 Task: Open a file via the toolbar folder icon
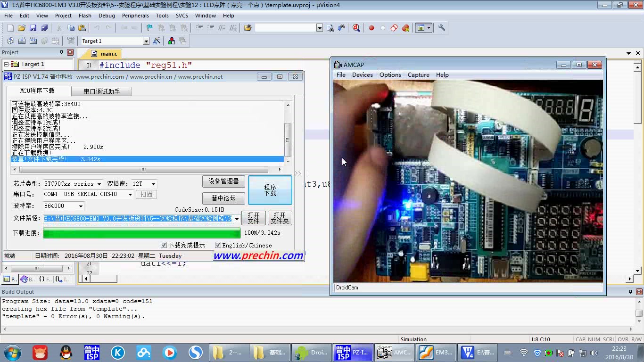pyautogui.click(x=22, y=28)
